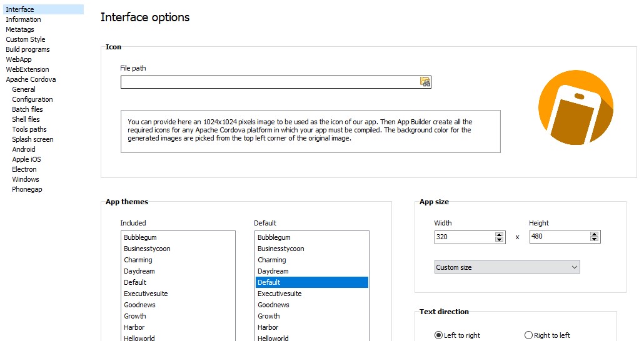Choose Daydream in the Default theme list
644x341 pixels.
273,271
